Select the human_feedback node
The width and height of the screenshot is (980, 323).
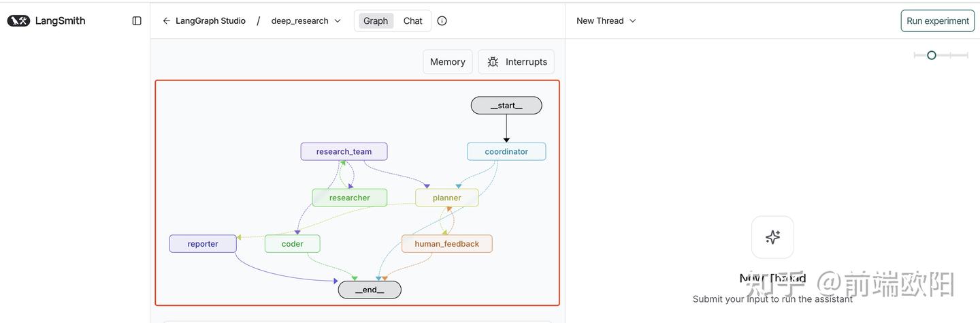447,244
